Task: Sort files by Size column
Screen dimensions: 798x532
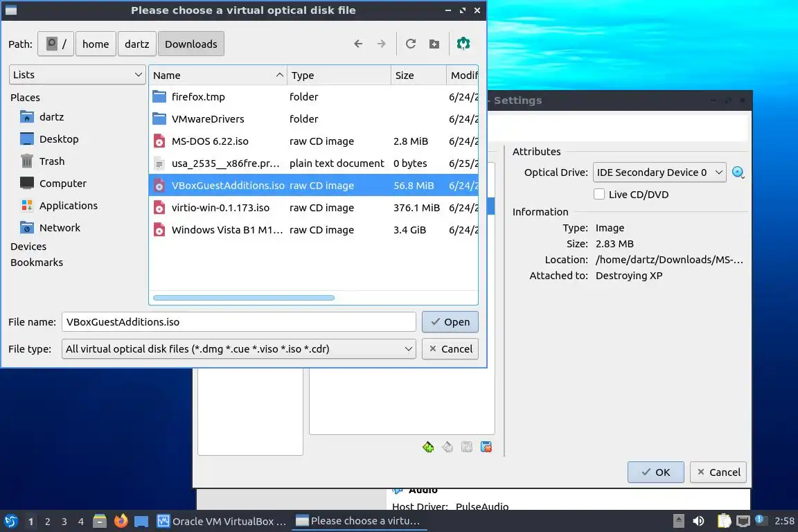Action: tap(418, 76)
